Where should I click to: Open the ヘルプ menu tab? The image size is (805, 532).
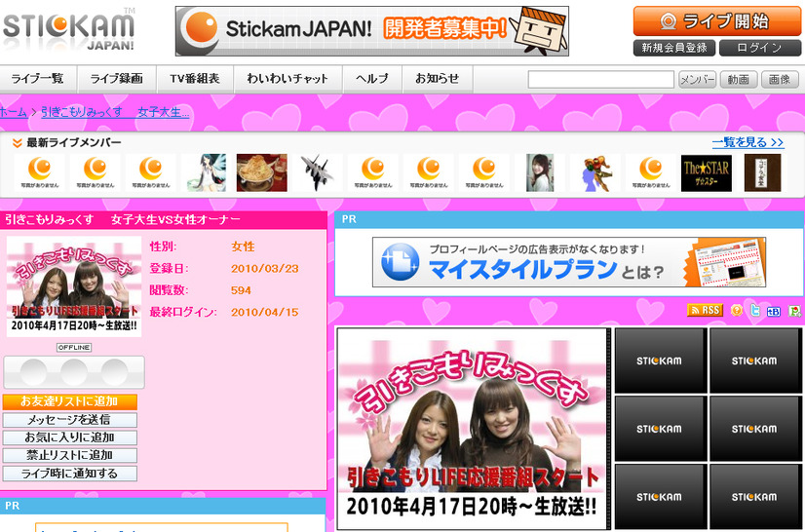coord(372,79)
